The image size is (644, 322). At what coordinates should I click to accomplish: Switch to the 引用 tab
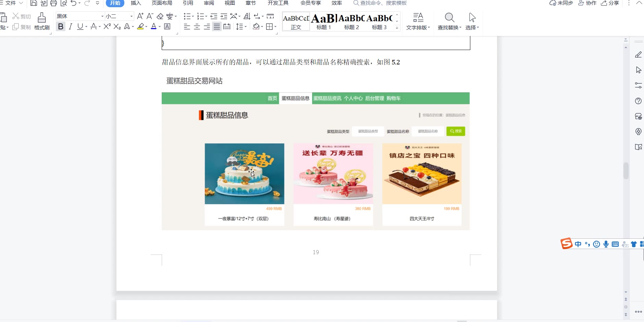(188, 3)
